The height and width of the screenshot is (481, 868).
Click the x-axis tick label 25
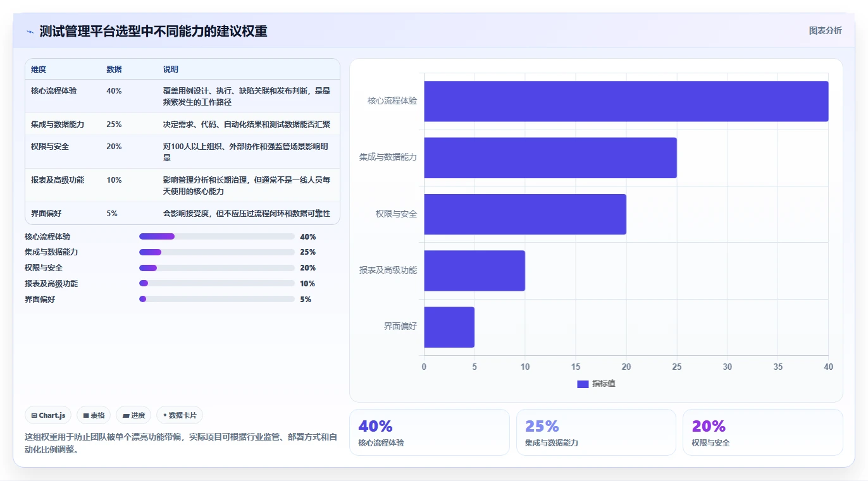pos(677,367)
